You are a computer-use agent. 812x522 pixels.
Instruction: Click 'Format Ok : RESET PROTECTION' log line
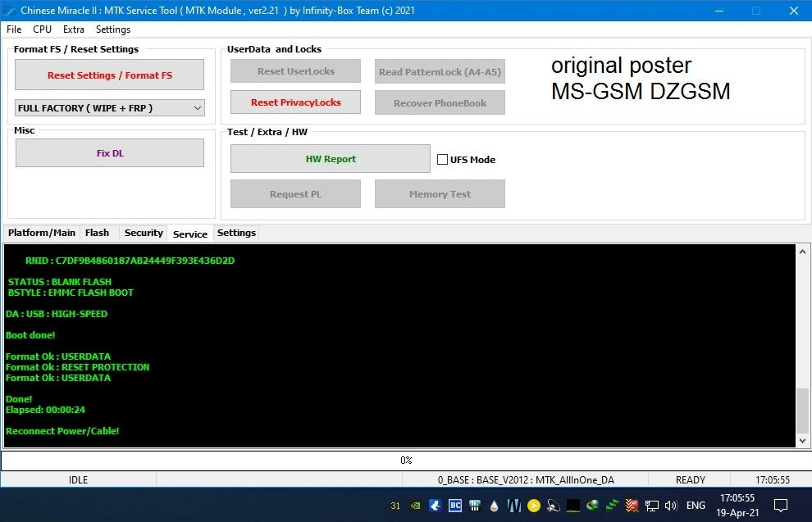click(77, 367)
